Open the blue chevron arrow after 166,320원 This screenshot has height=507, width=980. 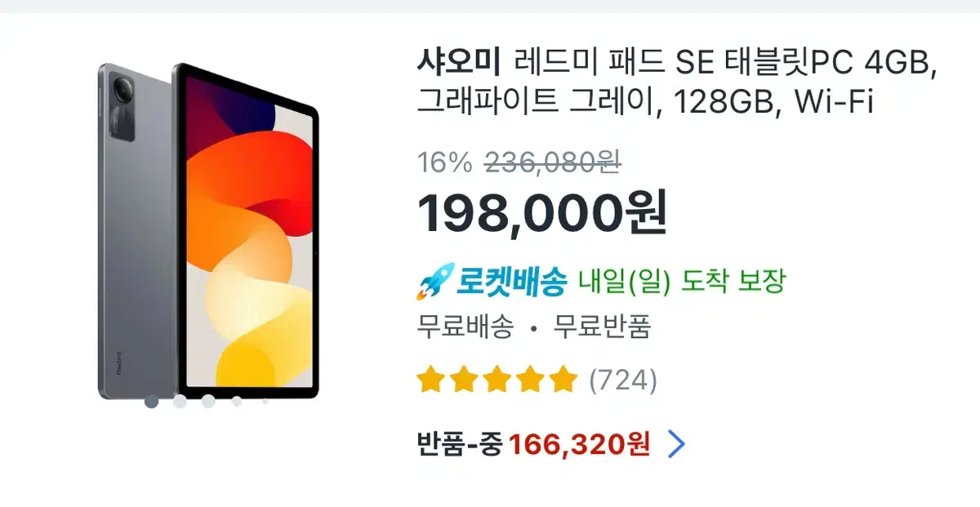coord(677,445)
